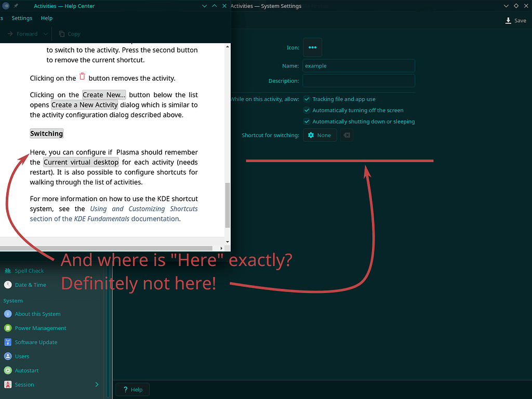This screenshot has width=532, height=399.
Task: Toggle Automatically turning off the screen
Action: [x=307, y=110]
